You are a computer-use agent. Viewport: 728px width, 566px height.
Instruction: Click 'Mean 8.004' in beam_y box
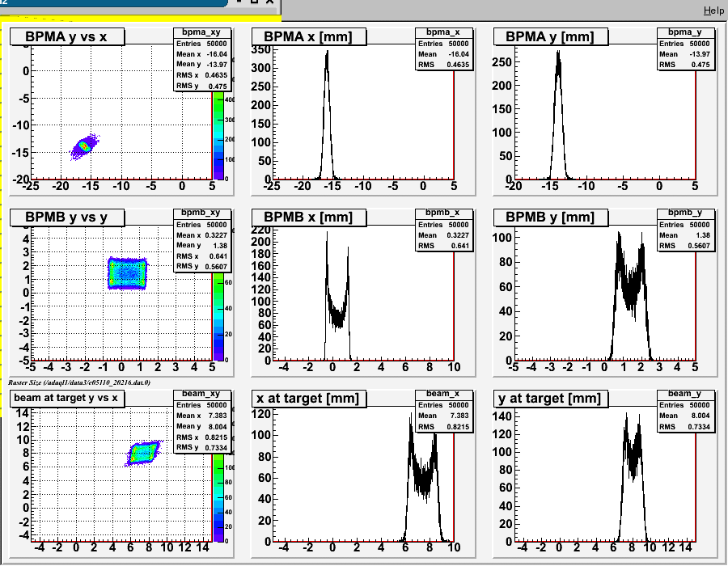pos(686,416)
